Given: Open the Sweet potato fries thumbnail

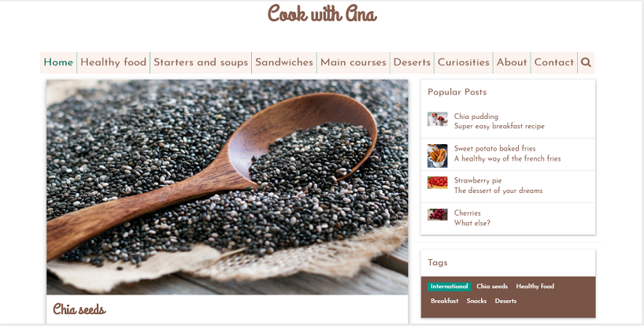Looking at the screenshot, I should pos(438,156).
